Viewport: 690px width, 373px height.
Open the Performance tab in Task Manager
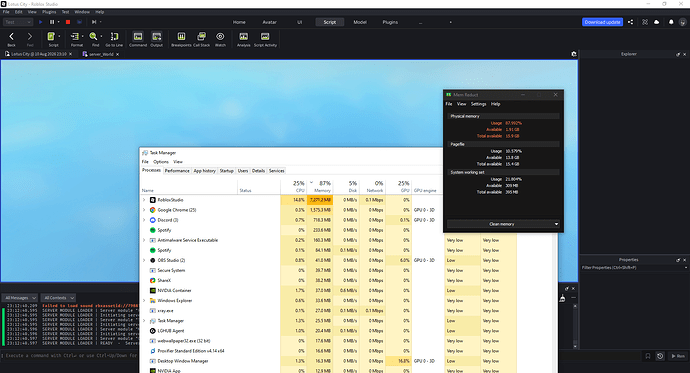[x=177, y=171]
